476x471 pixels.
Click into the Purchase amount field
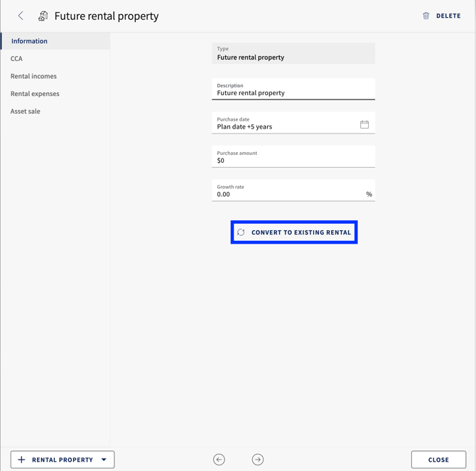[293, 156]
